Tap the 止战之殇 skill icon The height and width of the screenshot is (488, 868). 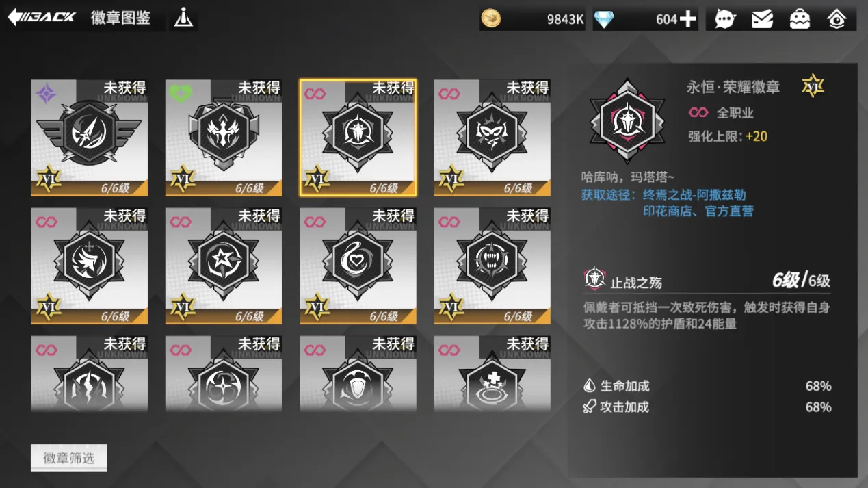(594, 279)
